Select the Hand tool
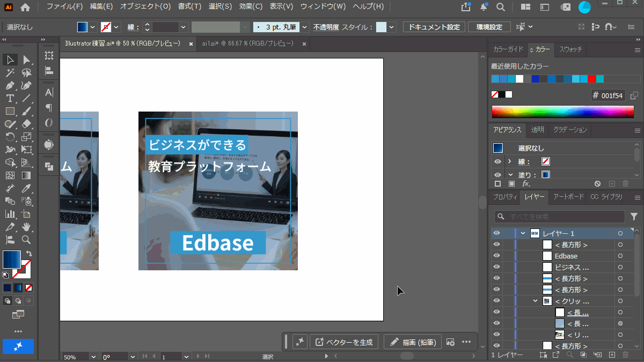 [26, 227]
